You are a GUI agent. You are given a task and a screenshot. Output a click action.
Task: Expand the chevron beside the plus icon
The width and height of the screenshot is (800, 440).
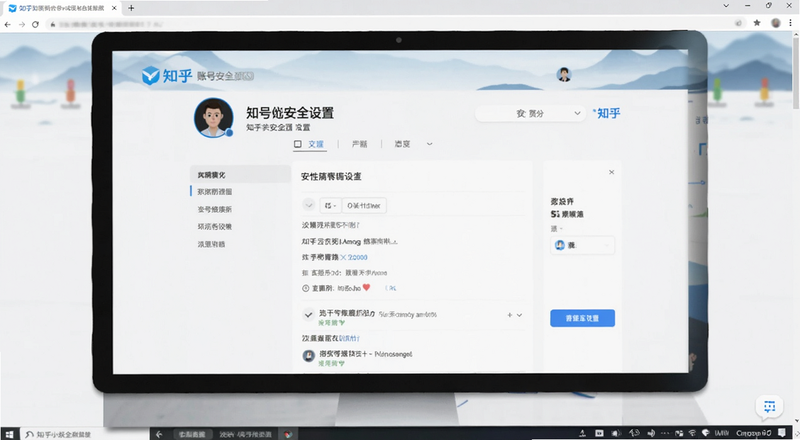(519, 315)
